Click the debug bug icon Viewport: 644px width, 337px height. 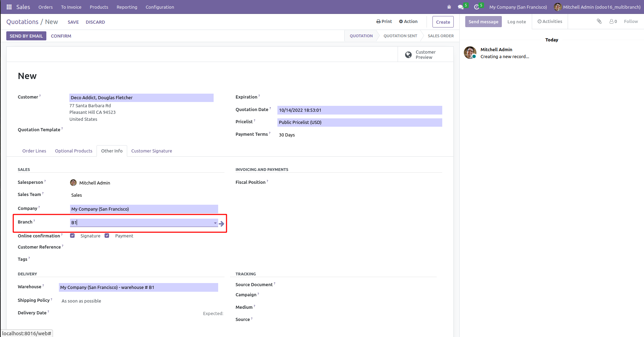449,7
